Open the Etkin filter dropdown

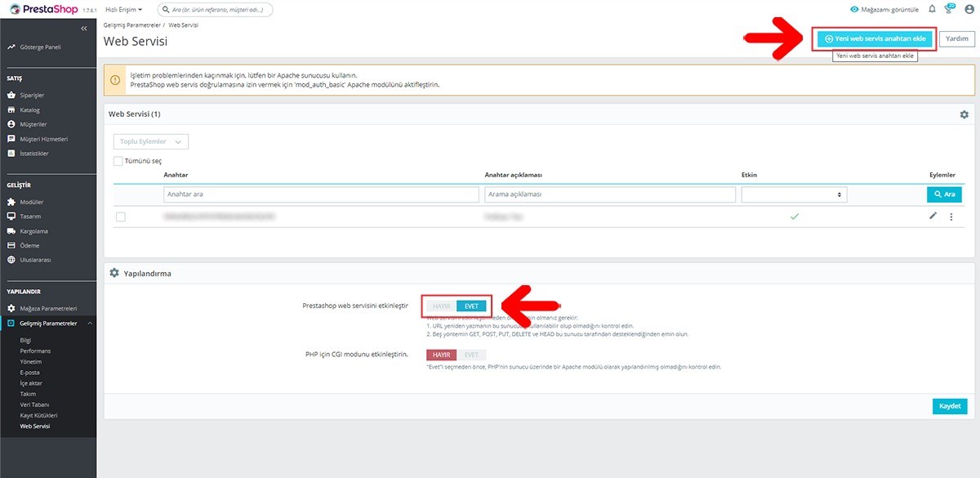tap(794, 194)
